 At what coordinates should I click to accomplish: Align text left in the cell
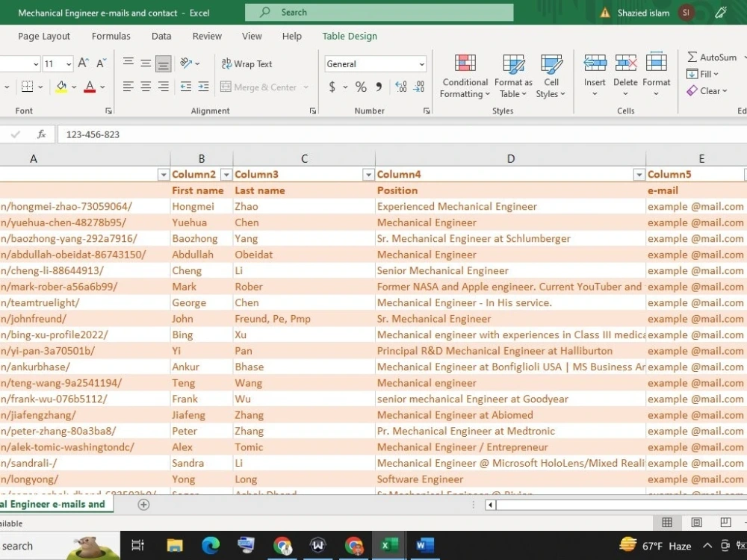click(x=128, y=87)
